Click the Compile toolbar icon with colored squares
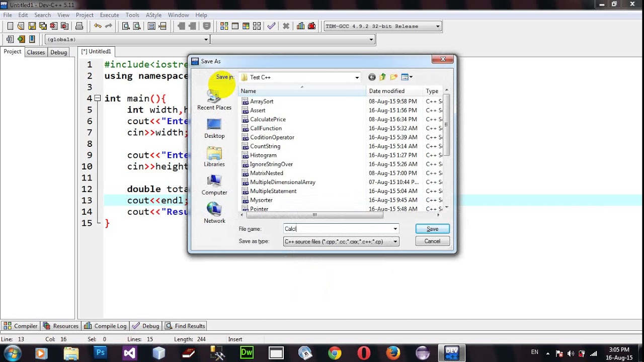 tap(224, 26)
